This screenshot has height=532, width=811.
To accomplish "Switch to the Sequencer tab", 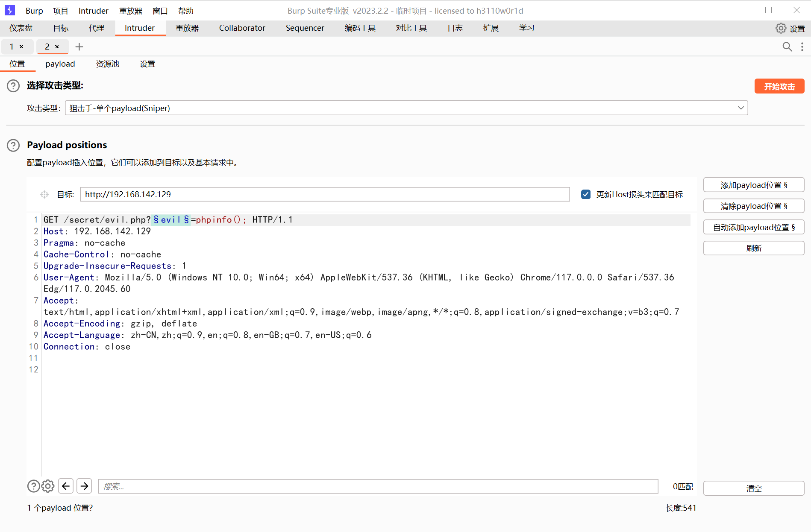I will tap(305, 28).
